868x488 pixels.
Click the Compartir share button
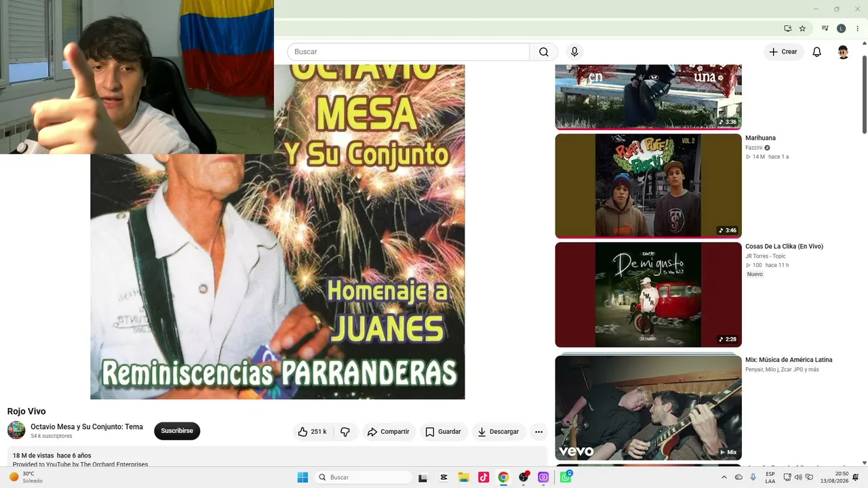pos(389,432)
